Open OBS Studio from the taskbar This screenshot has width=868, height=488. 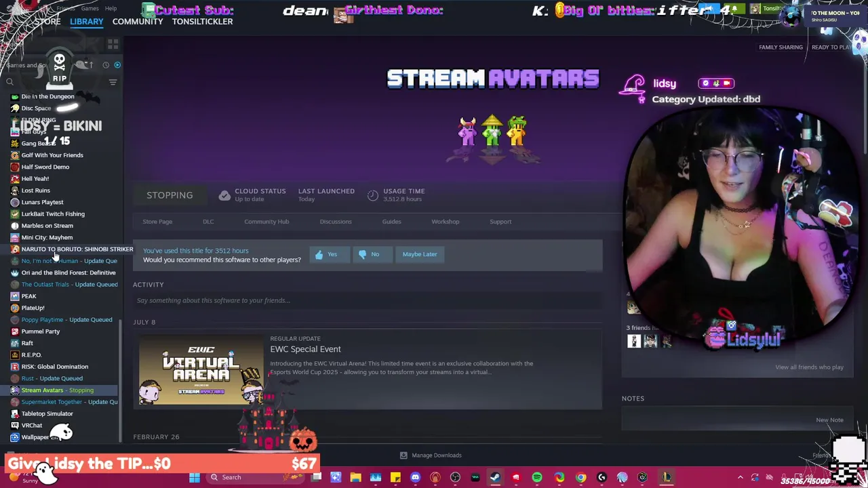[455, 477]
